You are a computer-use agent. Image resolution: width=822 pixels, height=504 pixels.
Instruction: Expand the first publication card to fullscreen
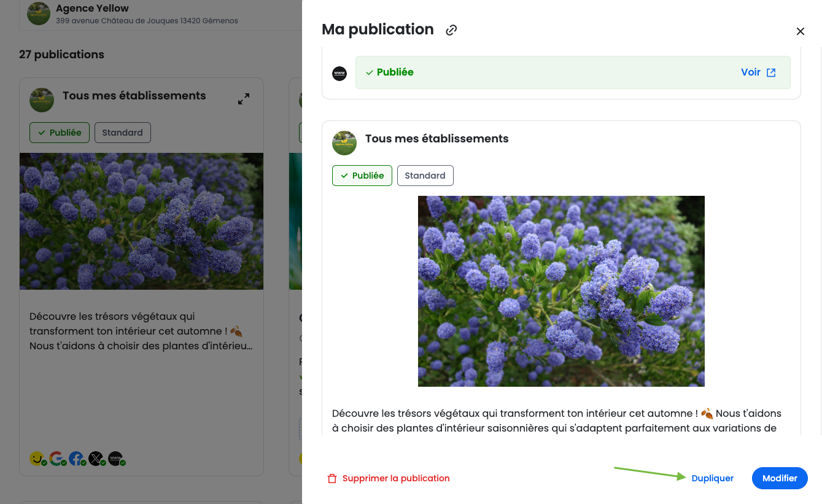point(244,99)
